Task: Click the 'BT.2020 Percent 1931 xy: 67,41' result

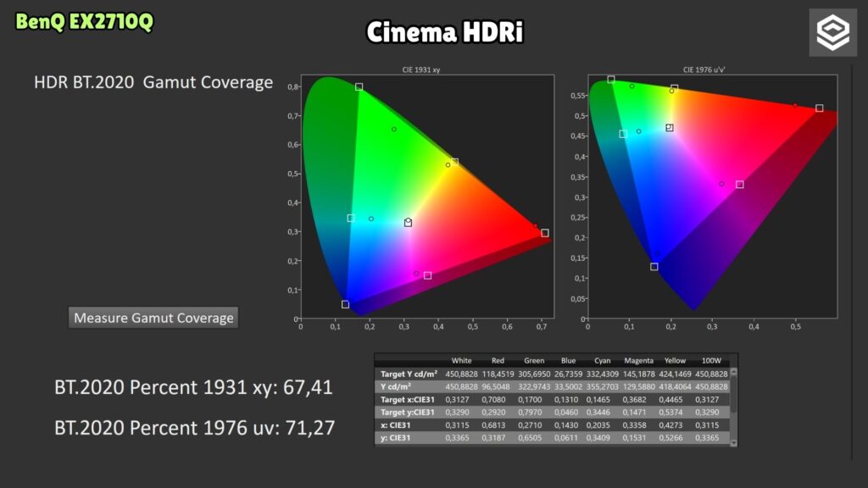Action: coord(194,387)
